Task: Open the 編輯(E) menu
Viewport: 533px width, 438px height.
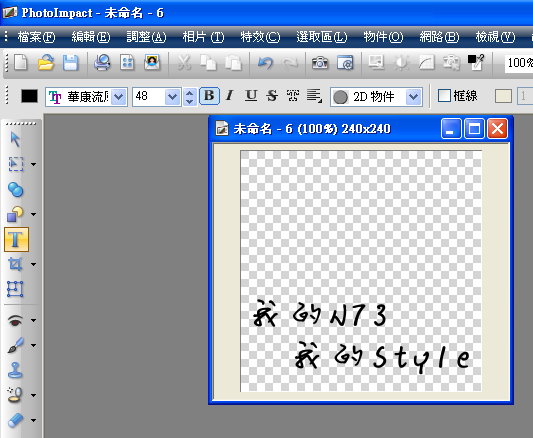Action: click(x=91, y=37)
